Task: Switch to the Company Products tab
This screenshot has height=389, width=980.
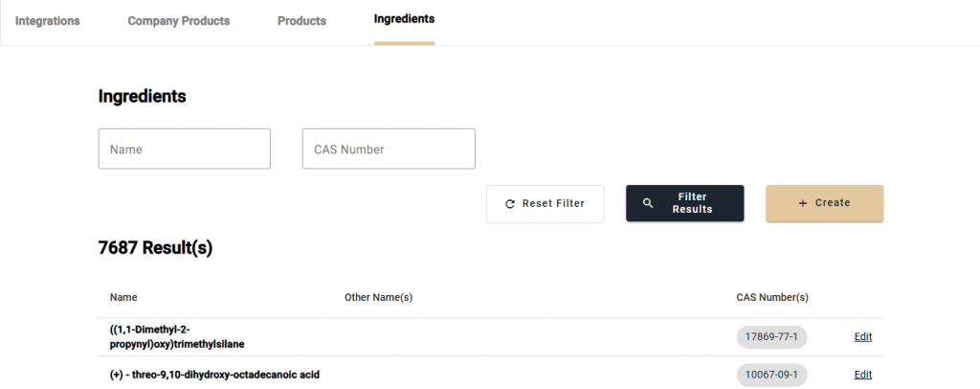Action: (179, 21)
